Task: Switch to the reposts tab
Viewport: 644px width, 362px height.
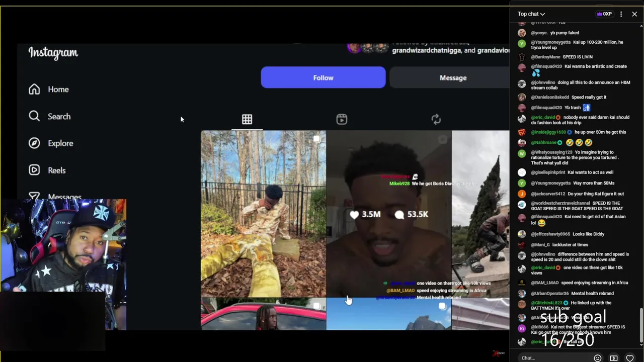Action: click(x=436, y=119)
